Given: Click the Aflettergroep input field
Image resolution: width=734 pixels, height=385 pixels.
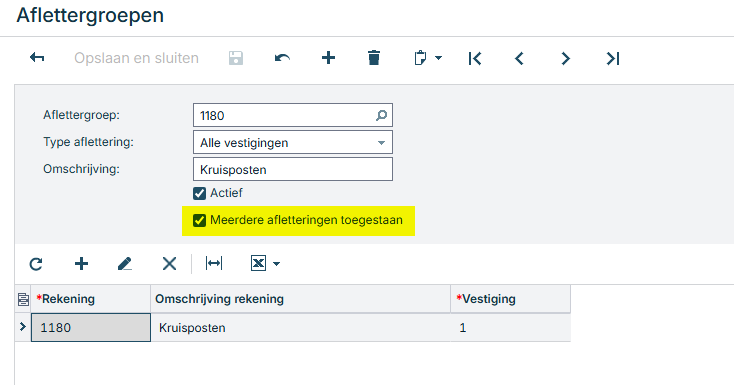Looking at the screenshot, I should click(293, 115).
